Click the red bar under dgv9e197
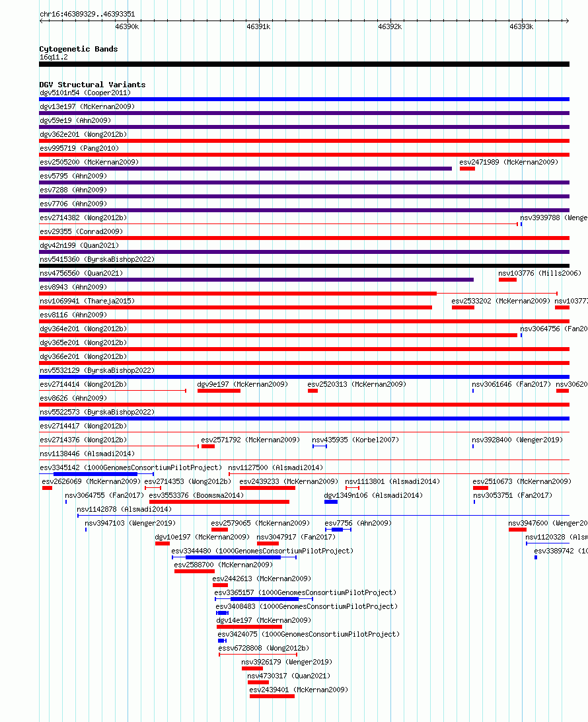Screen dimensions: 588x722 [x=219, y=391]
